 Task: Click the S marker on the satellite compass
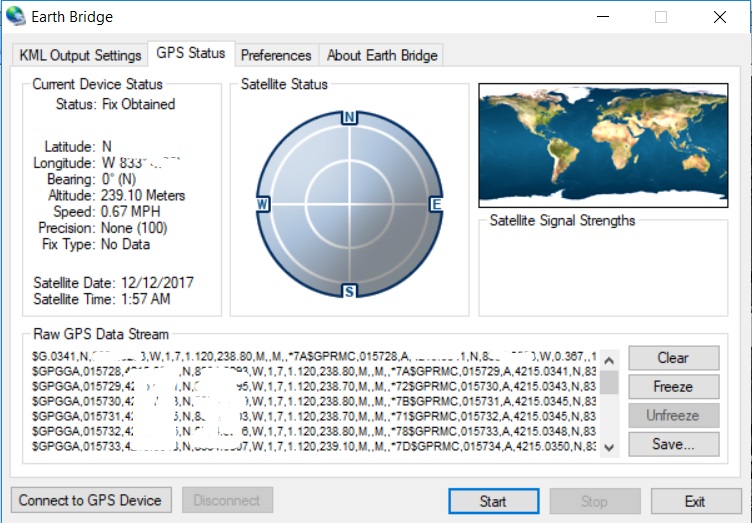click(350, 291)
